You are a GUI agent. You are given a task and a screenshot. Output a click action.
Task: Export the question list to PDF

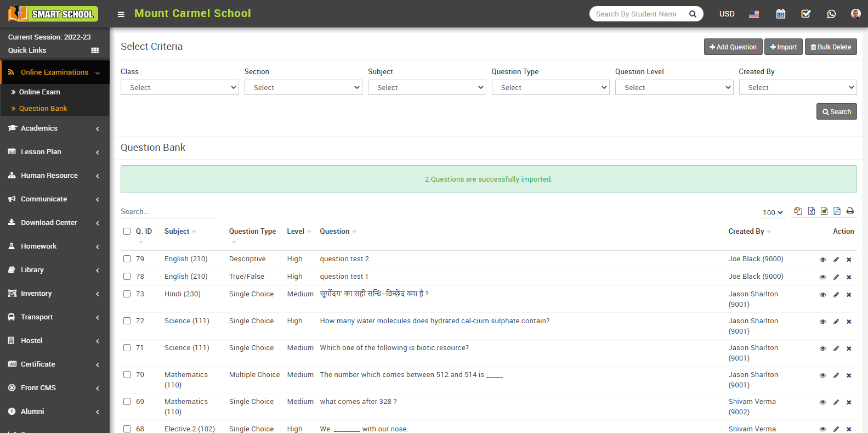click(x=837, y=211)
